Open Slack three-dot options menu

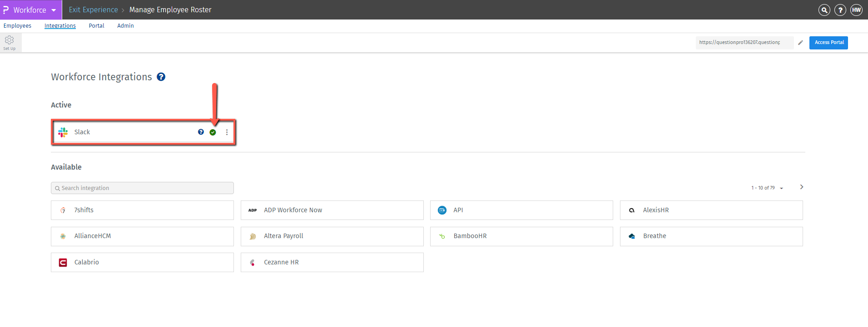[x=227, y=132]
